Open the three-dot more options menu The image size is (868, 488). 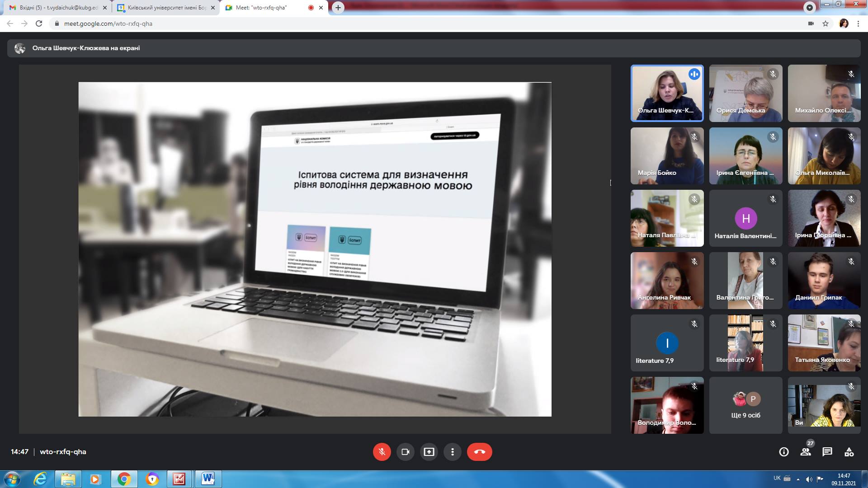pos(452,452)
